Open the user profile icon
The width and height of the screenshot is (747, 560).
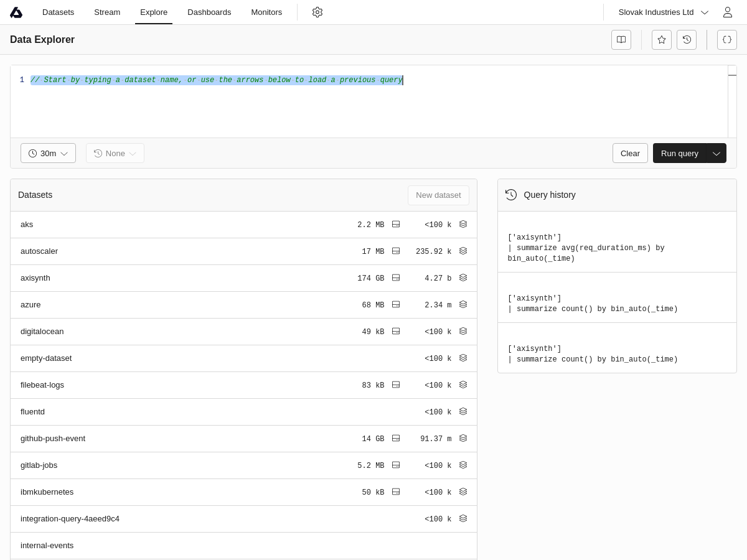click(727, 12)
